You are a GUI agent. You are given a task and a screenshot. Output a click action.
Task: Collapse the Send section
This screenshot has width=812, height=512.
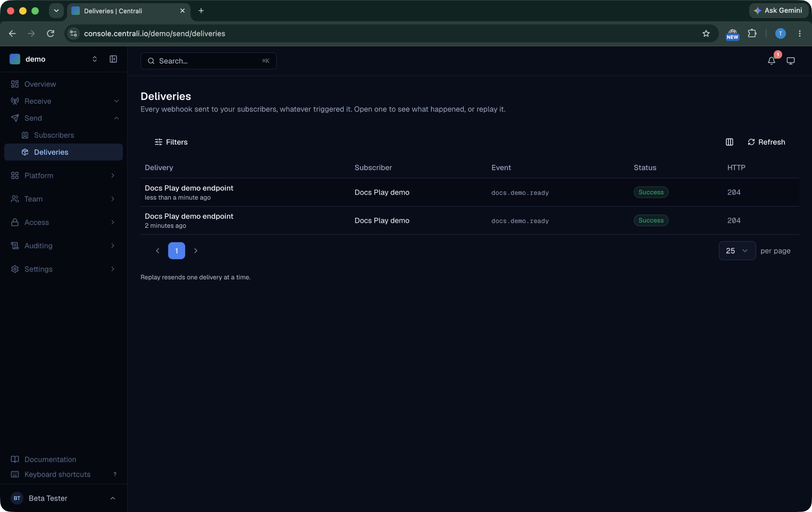[63, 118]
